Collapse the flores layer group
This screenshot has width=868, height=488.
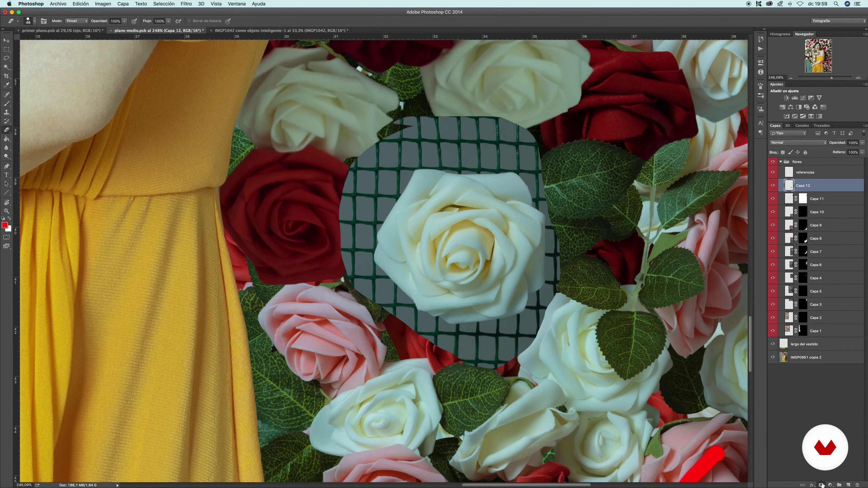tap(781, 162)
